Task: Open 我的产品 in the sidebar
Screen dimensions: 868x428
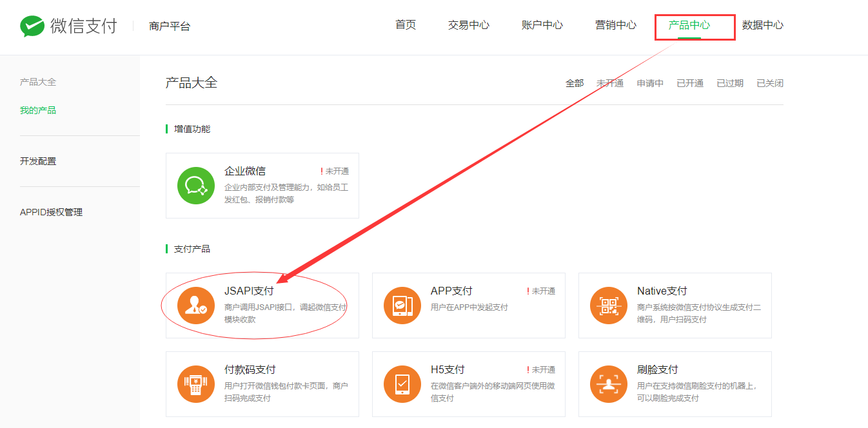Action: [x=38, y=110]
